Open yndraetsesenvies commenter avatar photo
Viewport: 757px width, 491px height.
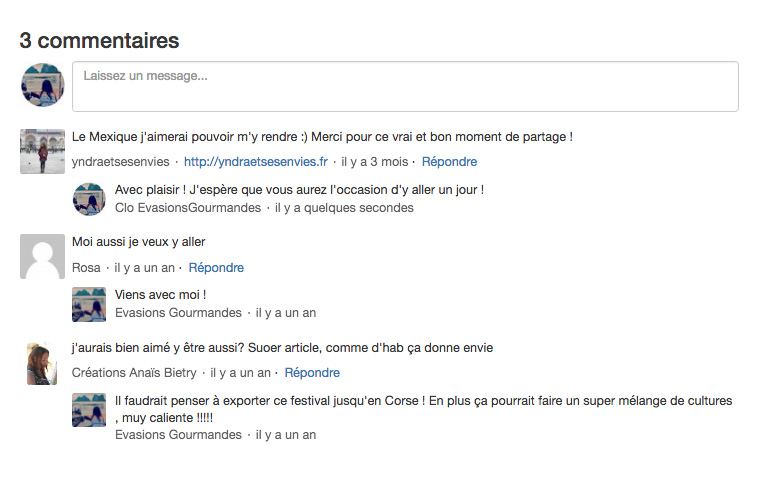pyautogui.click(x=42, y=151)
